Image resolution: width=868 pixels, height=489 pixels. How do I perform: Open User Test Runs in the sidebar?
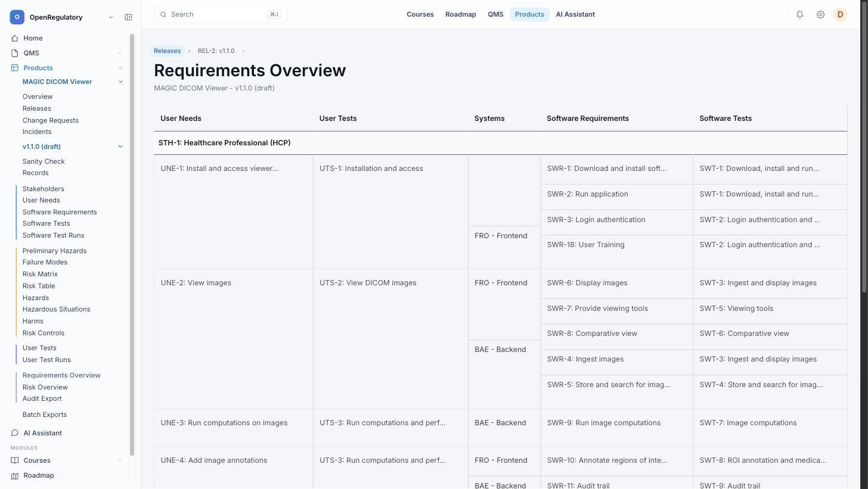click(x=46, y=360)
